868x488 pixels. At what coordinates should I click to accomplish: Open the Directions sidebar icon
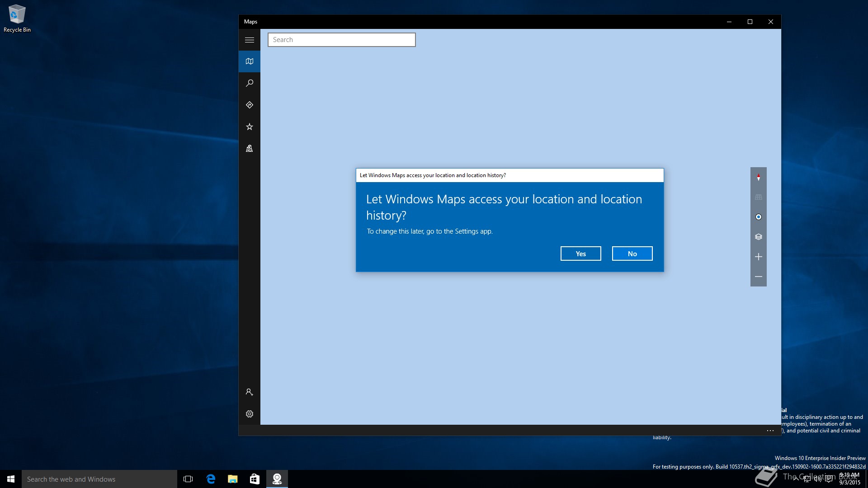[x=249, y=105]
